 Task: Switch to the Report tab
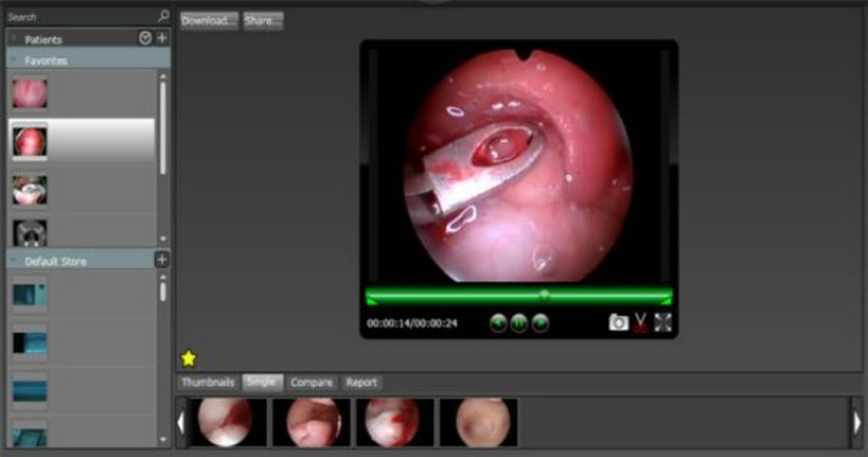pos(362,383)
